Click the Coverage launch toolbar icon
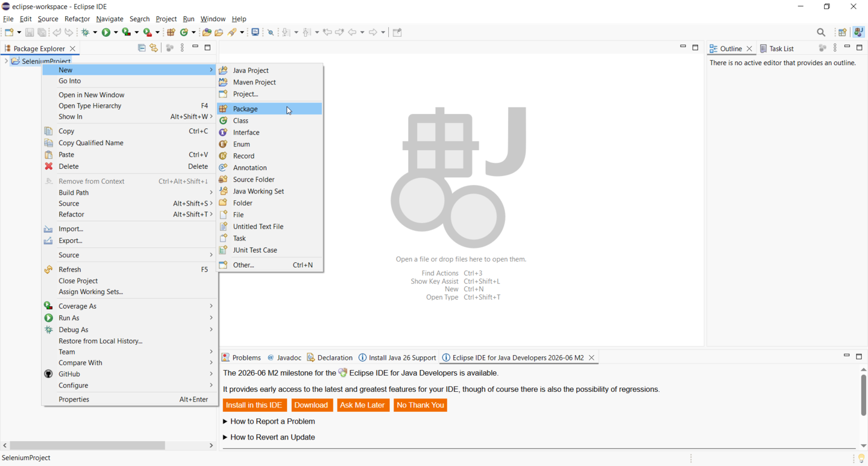 point(127,33)
